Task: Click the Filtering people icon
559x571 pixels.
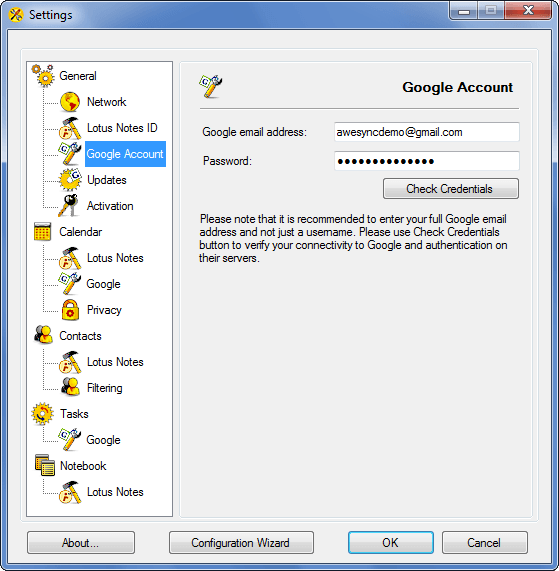Action: [x=70, y=387]
